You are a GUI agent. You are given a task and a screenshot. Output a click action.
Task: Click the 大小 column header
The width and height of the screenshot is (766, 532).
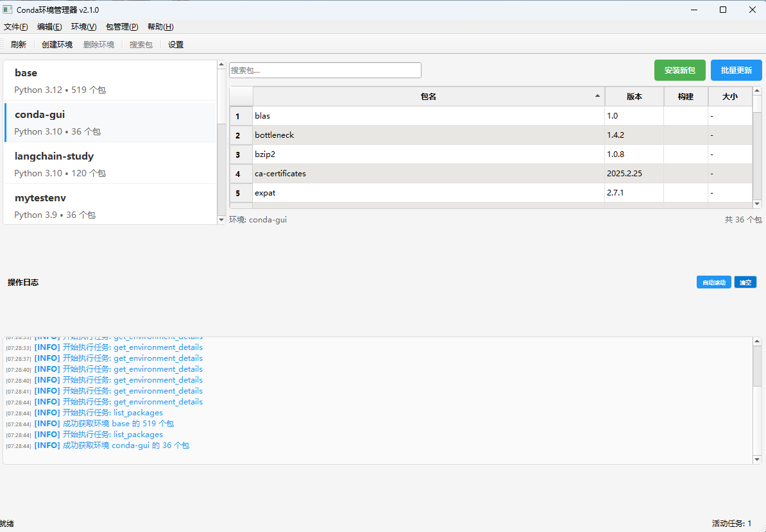click(x=730, y=97)
